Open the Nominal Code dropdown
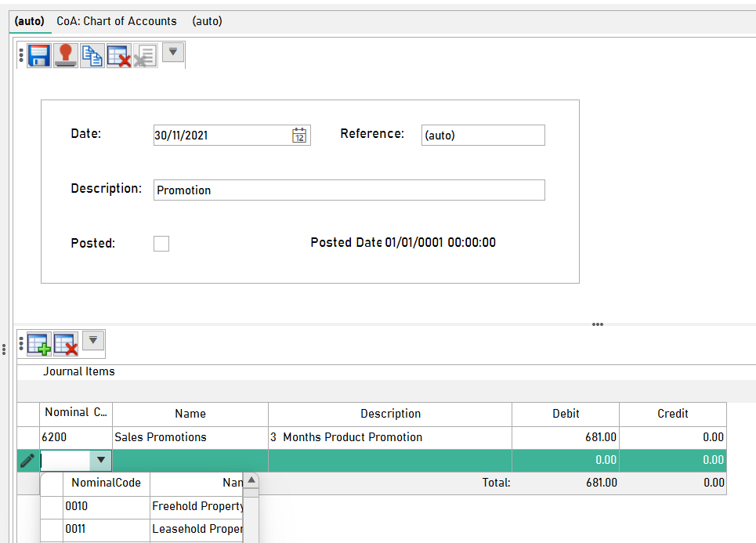The image size is (756, 543). click(100, 460)
